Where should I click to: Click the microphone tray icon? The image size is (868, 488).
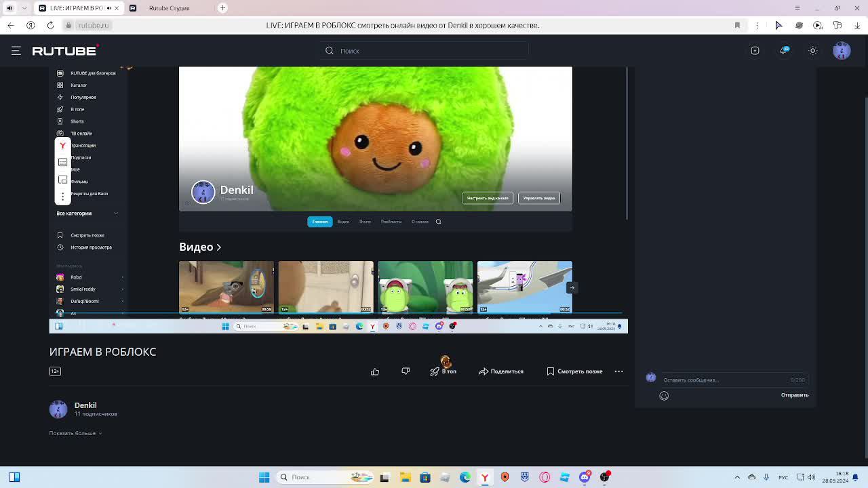pos(767,477)
